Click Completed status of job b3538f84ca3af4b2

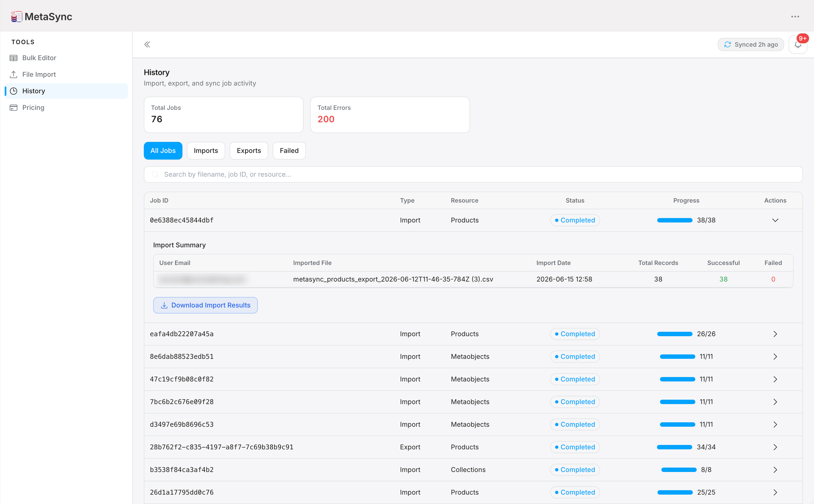(x=575, y=470)
